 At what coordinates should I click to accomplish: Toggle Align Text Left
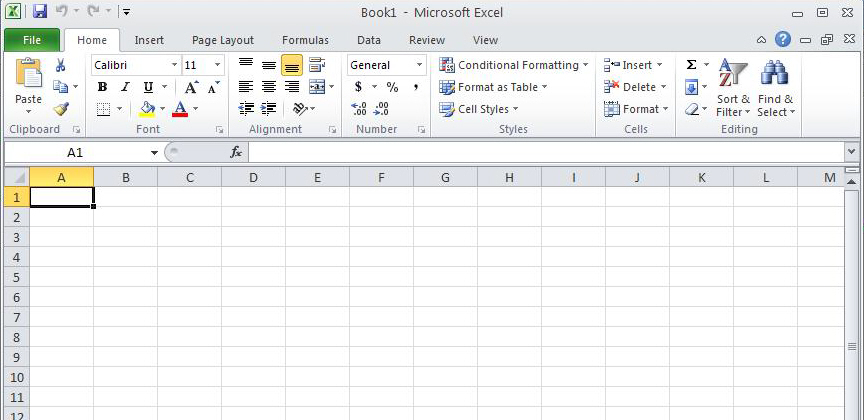[x=246, y=87]
